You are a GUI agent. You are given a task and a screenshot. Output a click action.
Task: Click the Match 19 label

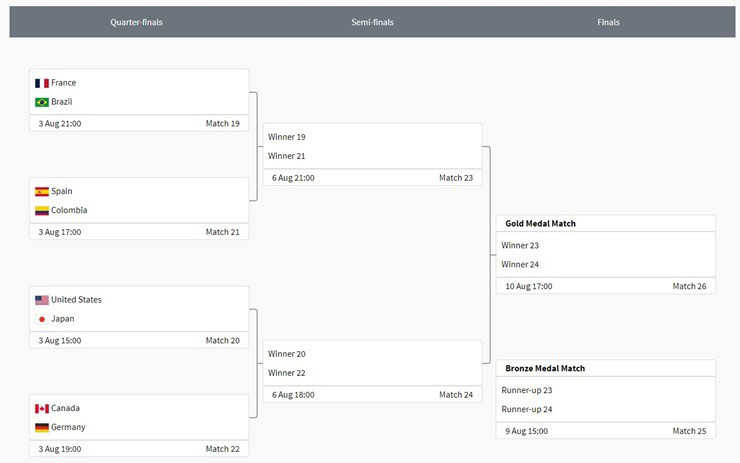222,124
